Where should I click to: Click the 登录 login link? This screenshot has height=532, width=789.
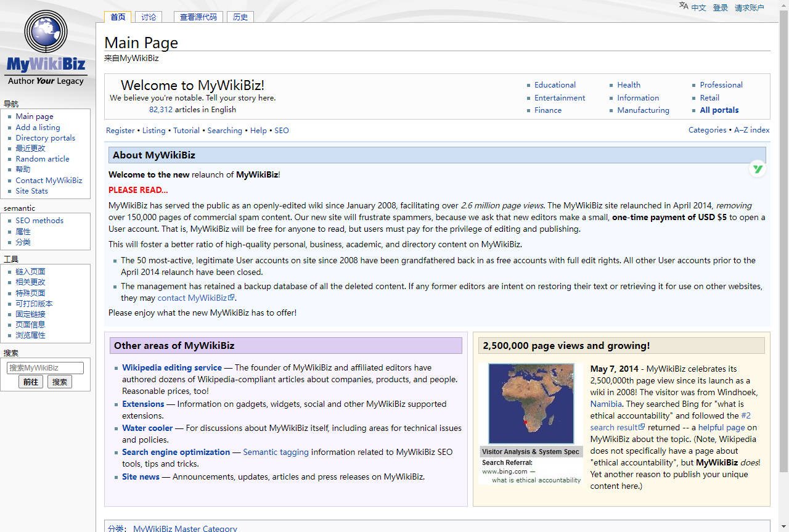[720, 8]
